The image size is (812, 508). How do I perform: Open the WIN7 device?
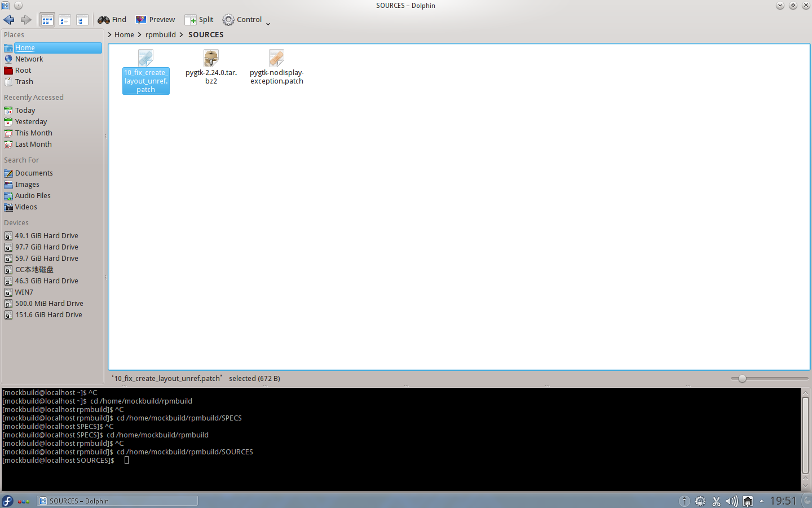coord(52,292)
